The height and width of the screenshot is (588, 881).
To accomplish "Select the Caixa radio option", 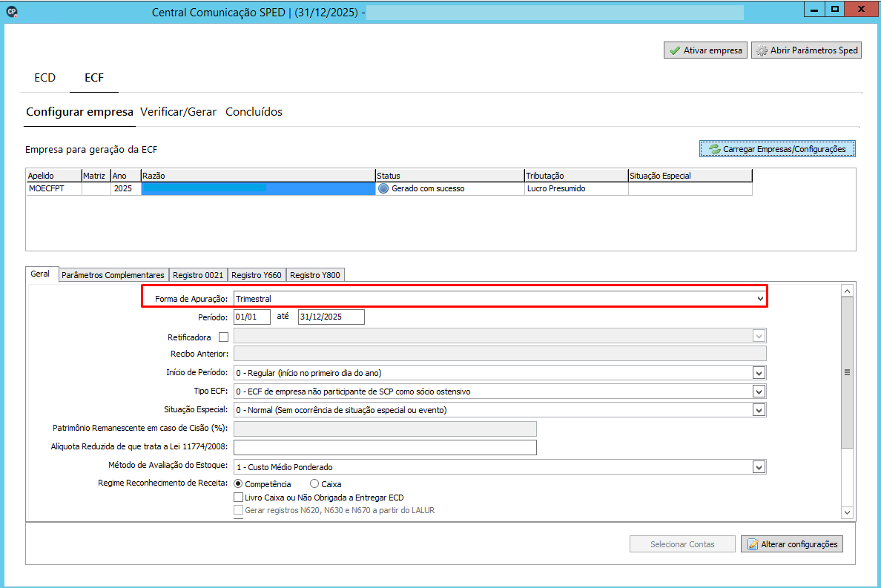I will pos(314,483).
